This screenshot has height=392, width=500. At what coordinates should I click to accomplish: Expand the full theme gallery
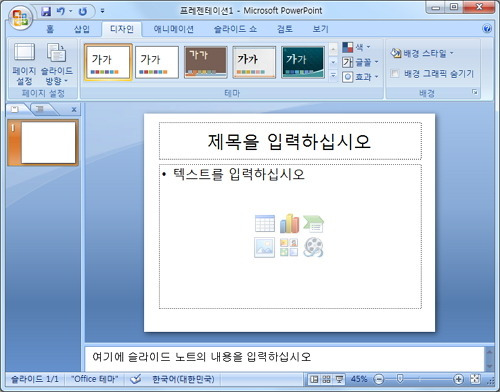pos(333,75)
